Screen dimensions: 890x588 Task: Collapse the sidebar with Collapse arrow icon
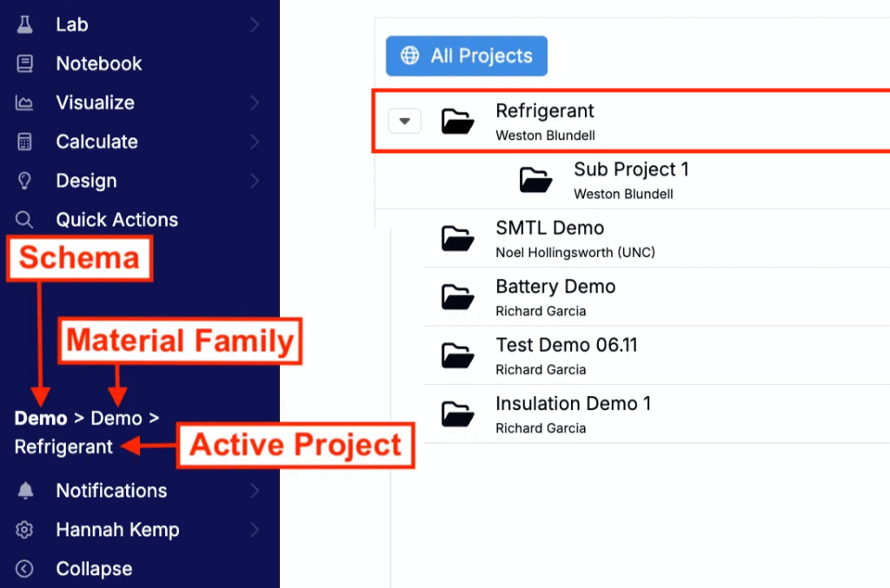(24, 569)
